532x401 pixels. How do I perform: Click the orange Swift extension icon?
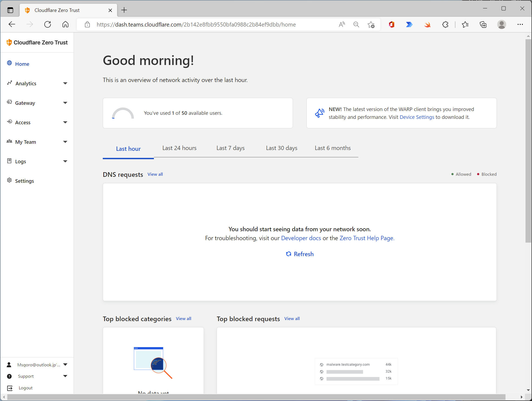tap(427, 25)
